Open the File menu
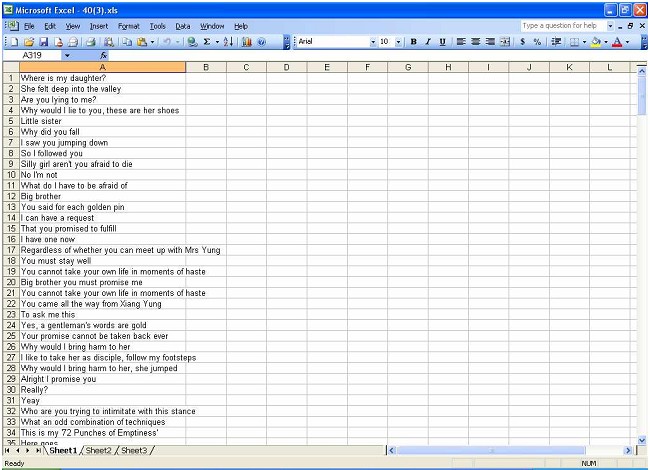 29,26
